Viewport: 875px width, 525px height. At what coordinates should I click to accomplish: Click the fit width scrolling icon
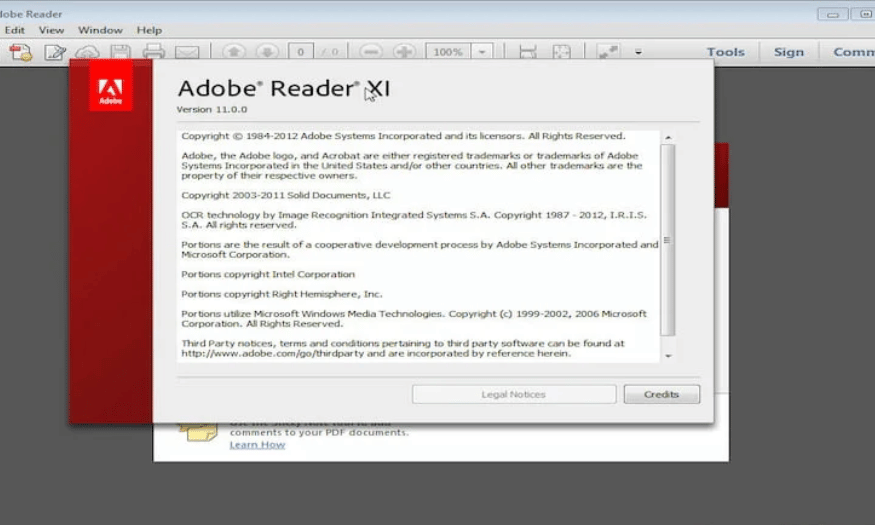528,52
